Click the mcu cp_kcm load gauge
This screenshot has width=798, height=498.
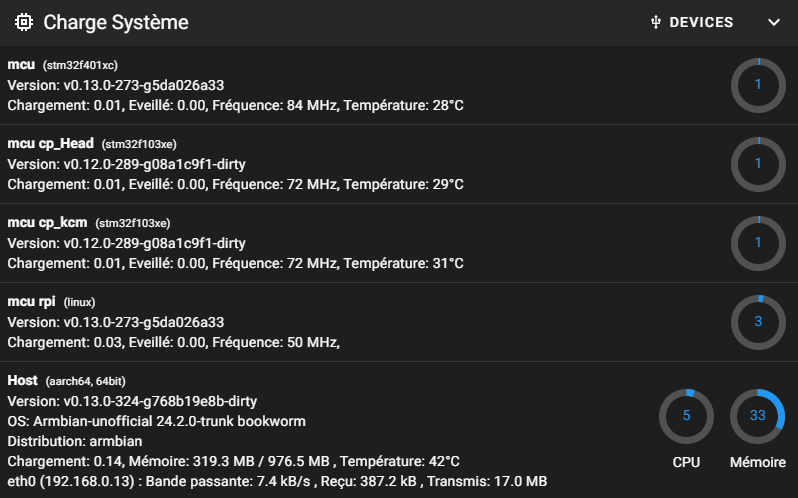click(758, 243)
